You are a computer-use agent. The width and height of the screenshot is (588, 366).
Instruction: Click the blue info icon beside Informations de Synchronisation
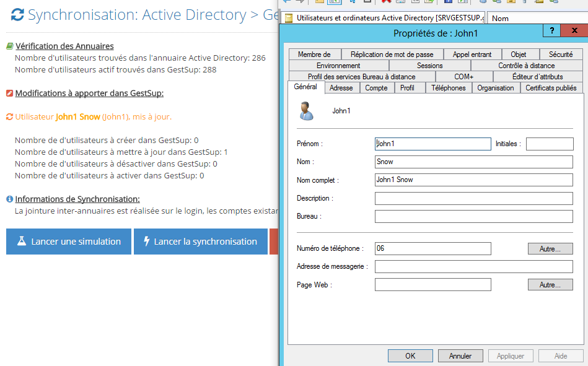(x=10, y=199)
